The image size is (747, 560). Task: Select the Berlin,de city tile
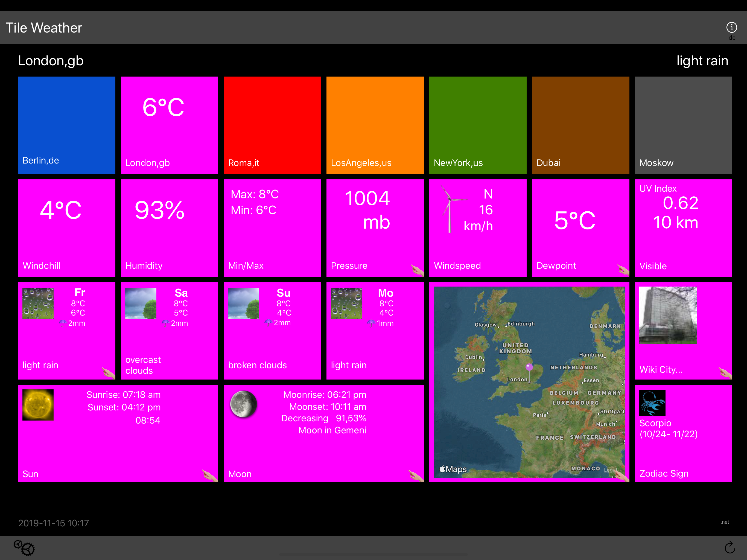coord(66,125)
